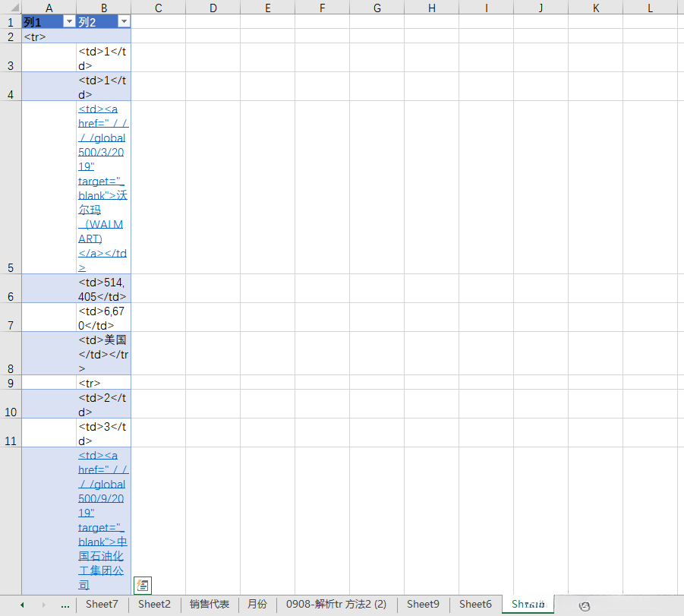Open the 0908-解析tr 方法2 (2) tab

point(336,604)
